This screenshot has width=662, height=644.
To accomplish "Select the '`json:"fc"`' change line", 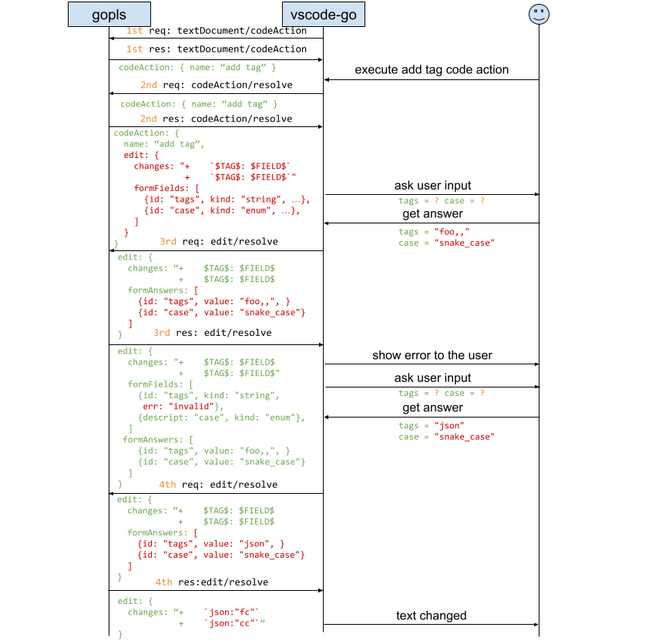I will tap(230, 612).
